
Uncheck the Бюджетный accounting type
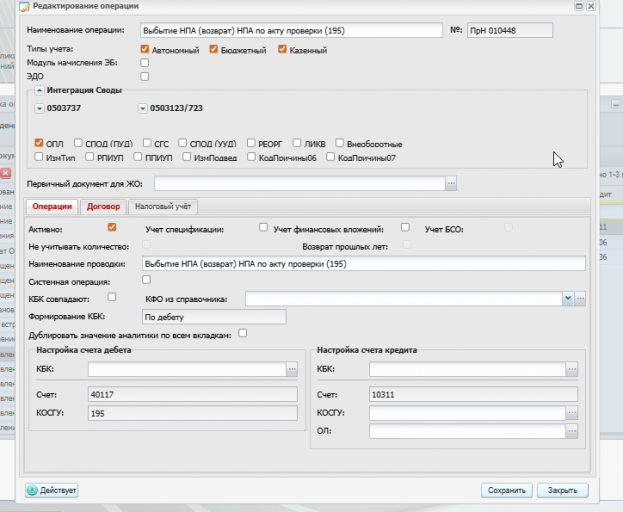pyautogui.click(x=214, y=49)
